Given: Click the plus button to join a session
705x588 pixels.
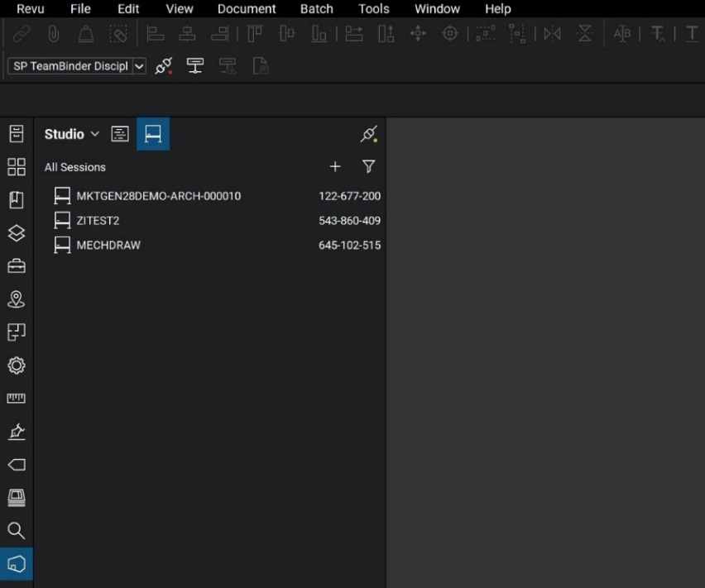Looking at the screenshot, I should coord(335,166).
